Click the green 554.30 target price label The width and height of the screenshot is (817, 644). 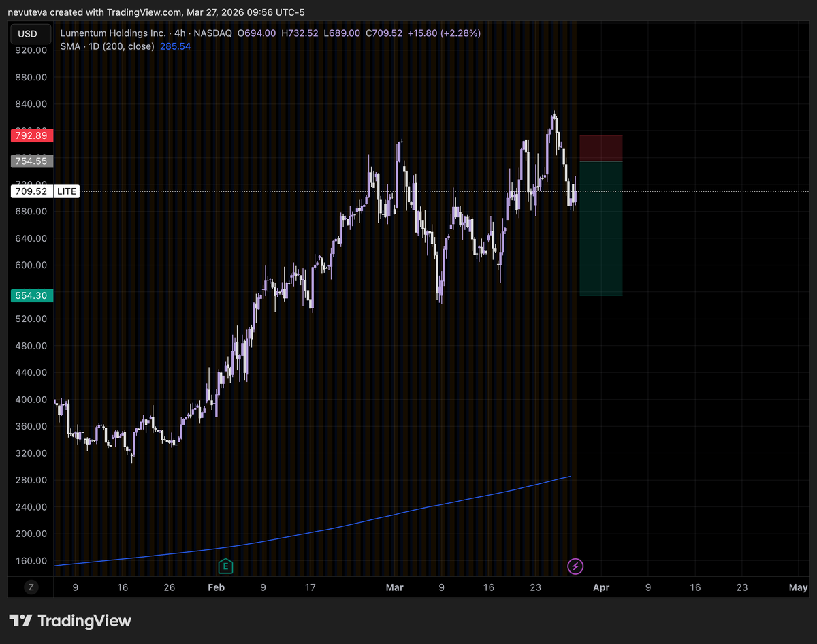point(32,295)
